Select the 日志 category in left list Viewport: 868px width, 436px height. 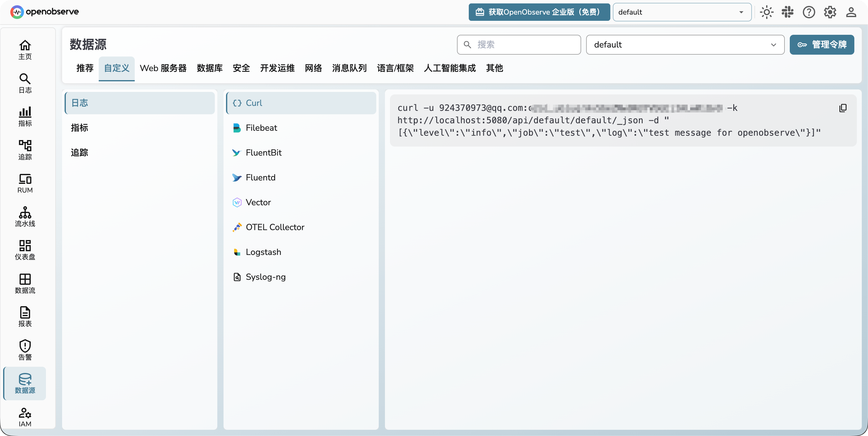139,103
